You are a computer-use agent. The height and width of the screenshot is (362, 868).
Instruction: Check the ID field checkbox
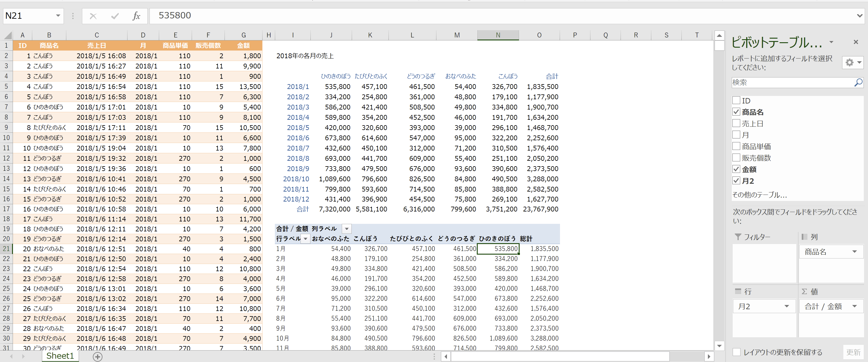[736, 100]
